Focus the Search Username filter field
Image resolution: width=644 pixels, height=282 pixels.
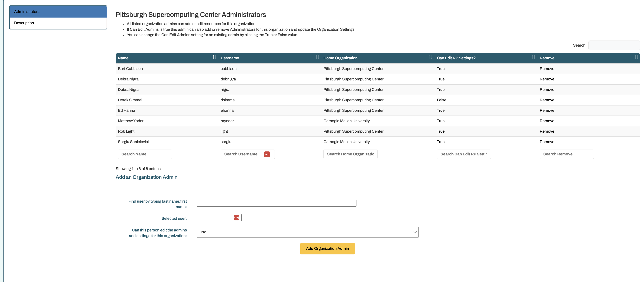tap(247, 154)
